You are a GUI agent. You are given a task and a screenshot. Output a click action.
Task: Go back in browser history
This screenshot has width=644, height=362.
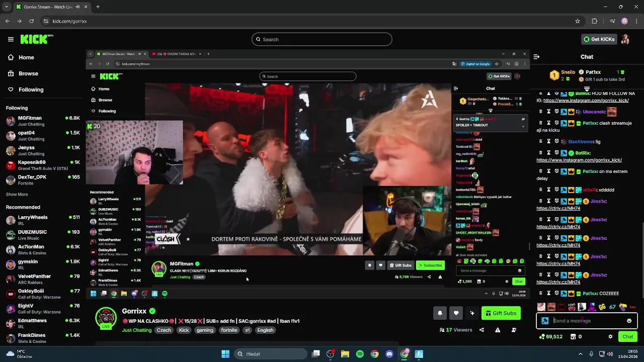(7, 21)
